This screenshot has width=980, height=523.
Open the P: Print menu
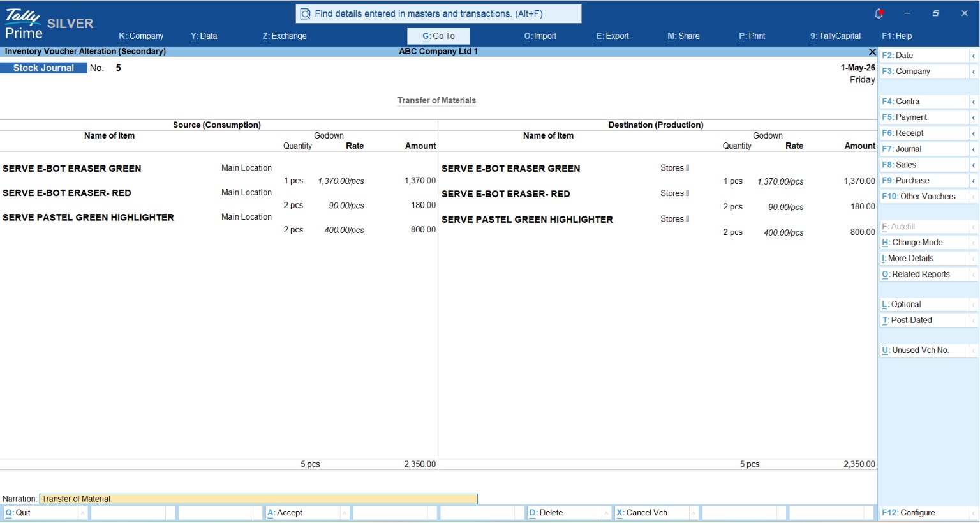coord(752,36)
